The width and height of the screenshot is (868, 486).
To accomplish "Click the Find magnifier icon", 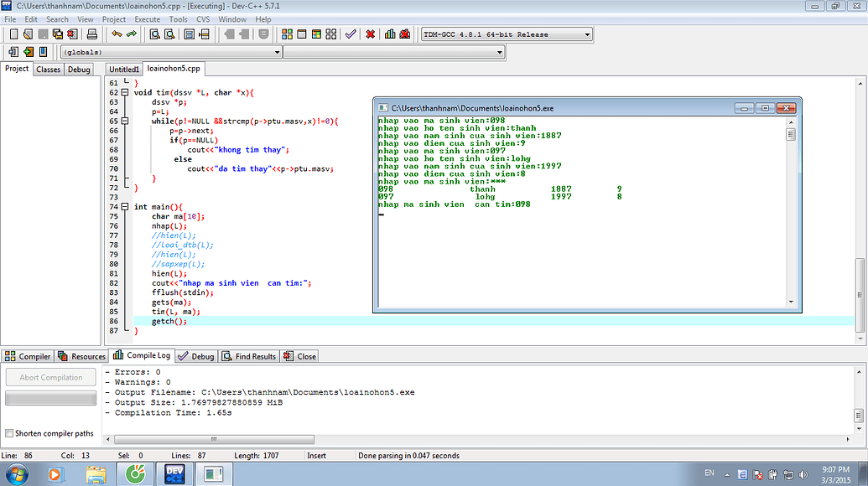I will pyautogui.click(x=155, y=34).
